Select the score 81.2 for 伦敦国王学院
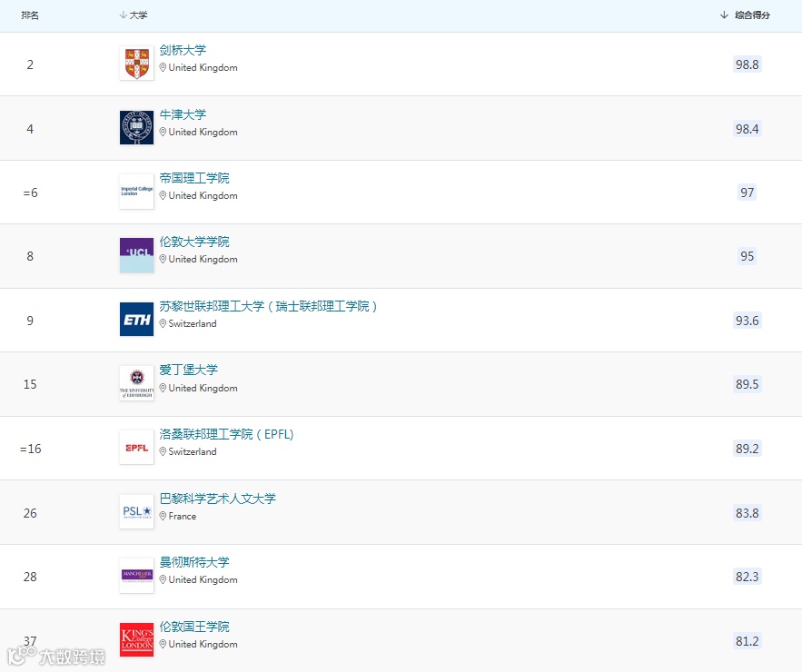 tap(747, 641)
